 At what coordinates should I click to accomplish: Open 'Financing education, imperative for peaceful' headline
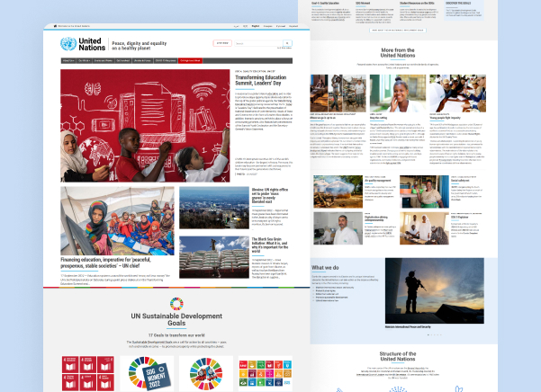click(x=105, y=263)
